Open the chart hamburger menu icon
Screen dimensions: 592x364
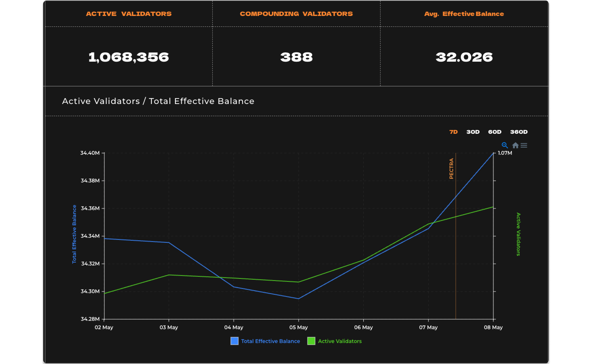point(524,145)
